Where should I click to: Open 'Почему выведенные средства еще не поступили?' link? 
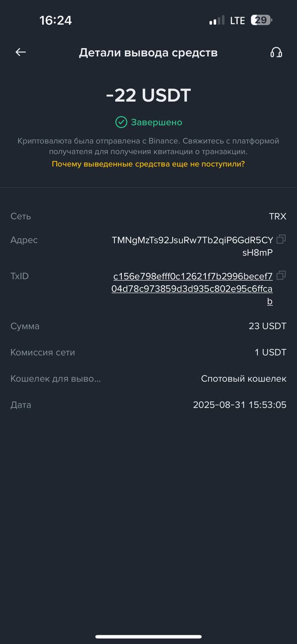pos(148,164)
